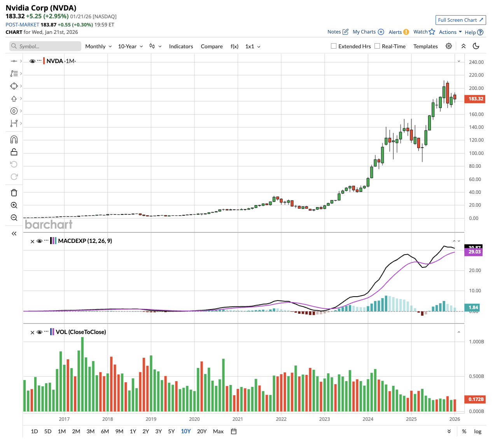Open the date range calendar icon
The image size is (504, 443).
tap(234, 431)
